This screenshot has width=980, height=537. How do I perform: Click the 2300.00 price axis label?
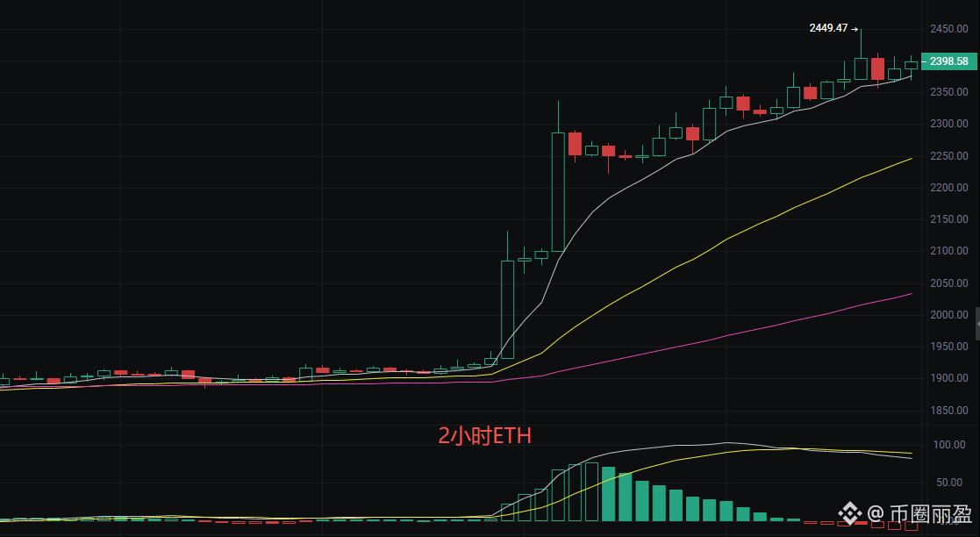pos(948,124)
